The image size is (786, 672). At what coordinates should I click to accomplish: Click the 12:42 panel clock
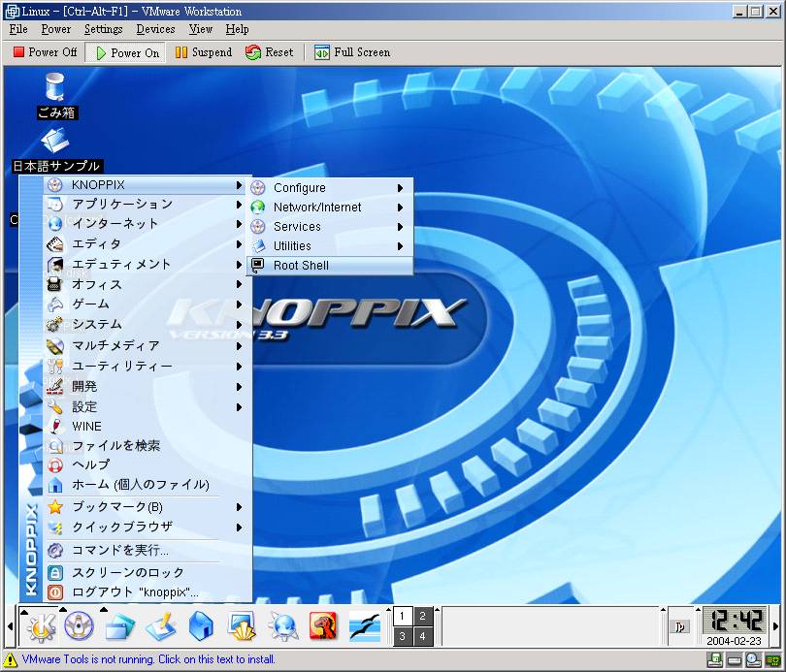(735, 621)
